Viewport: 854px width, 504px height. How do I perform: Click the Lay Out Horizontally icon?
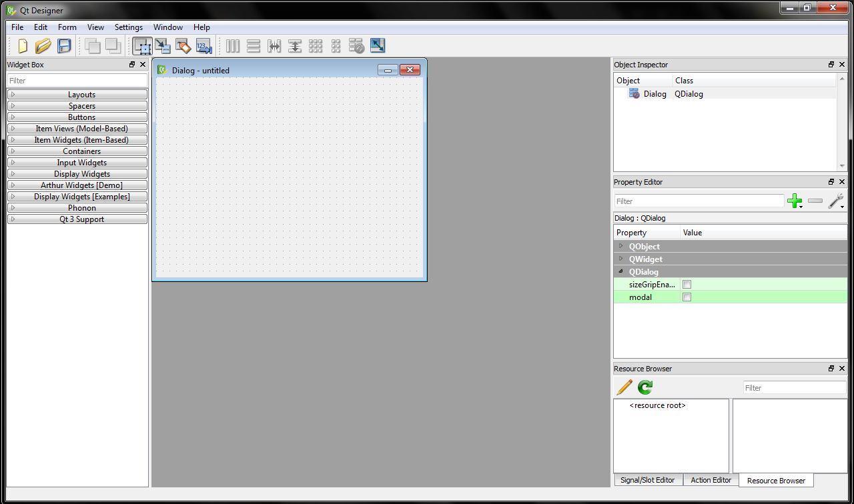233,46
